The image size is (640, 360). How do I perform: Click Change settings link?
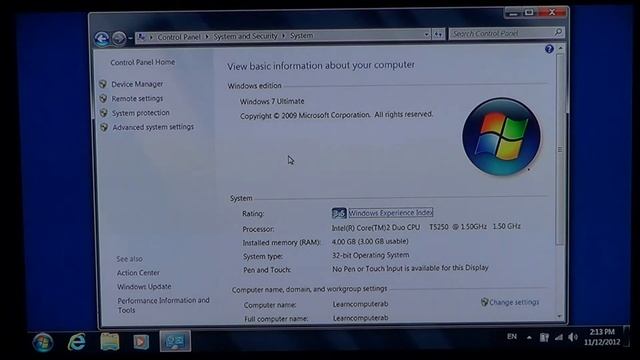click(514, 302)
